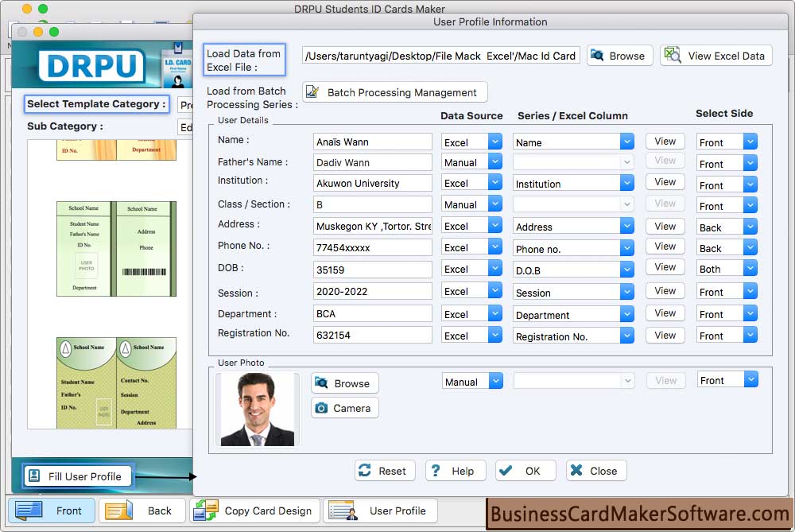Click in the Excel file path field
The image size is (795, 532).
click(x=440, y=56)
